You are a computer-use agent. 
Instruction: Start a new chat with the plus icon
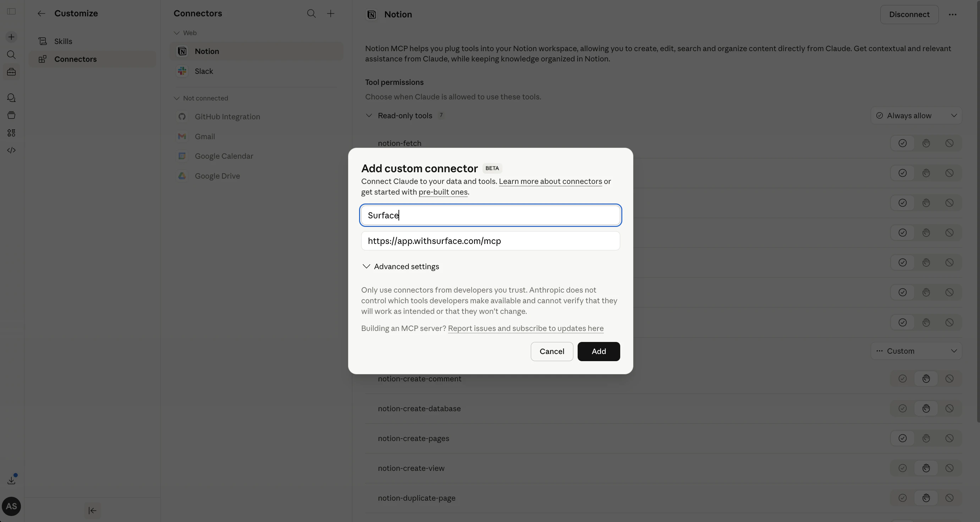11,37
